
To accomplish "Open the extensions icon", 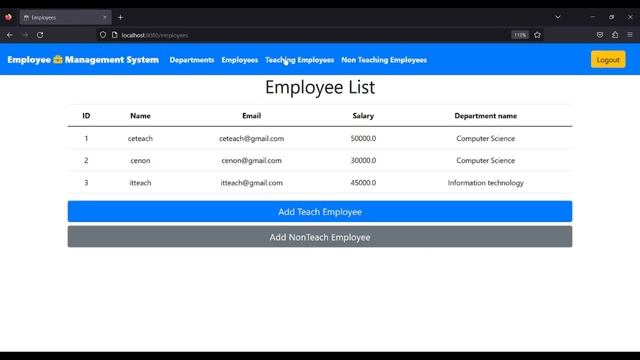I will 615,35.
